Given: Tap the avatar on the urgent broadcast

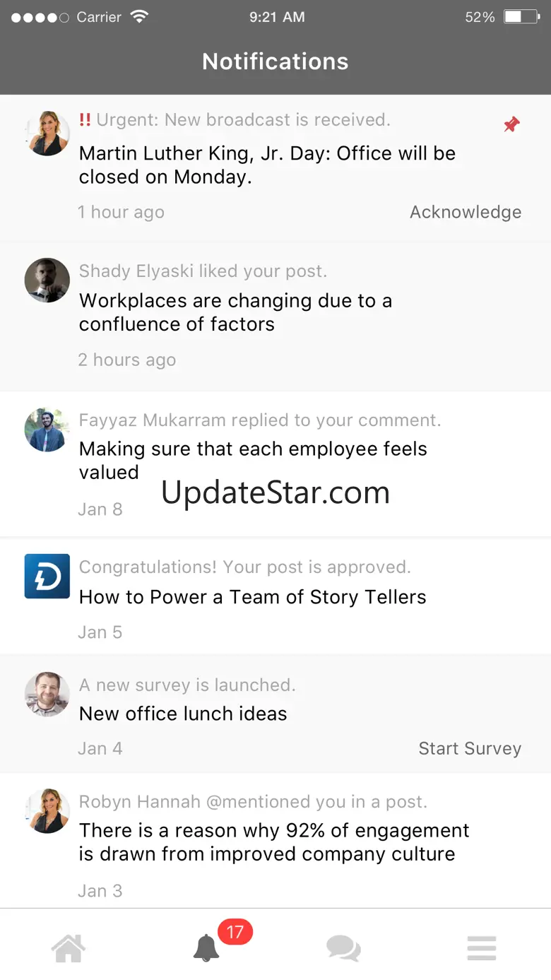Looking at the screenshot, I should pos(47,133).
